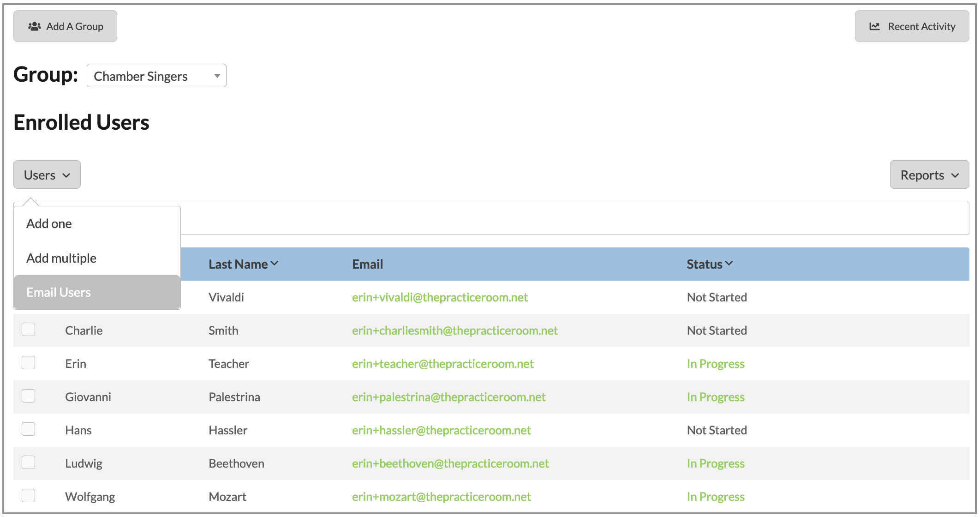The height and width of the screenshot is (517, 980).
Task: Pick Add multiple in the Users menu
Action: point(61,258)
